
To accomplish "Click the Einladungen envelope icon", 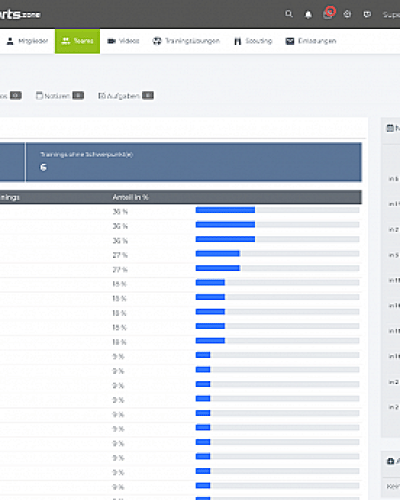I will point(290,41).
